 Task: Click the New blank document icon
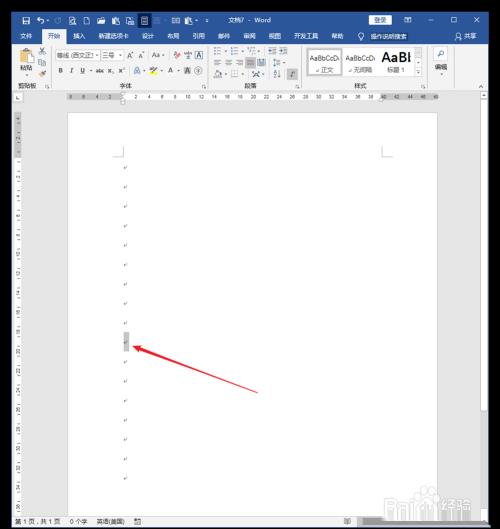[x=87, y=21]
